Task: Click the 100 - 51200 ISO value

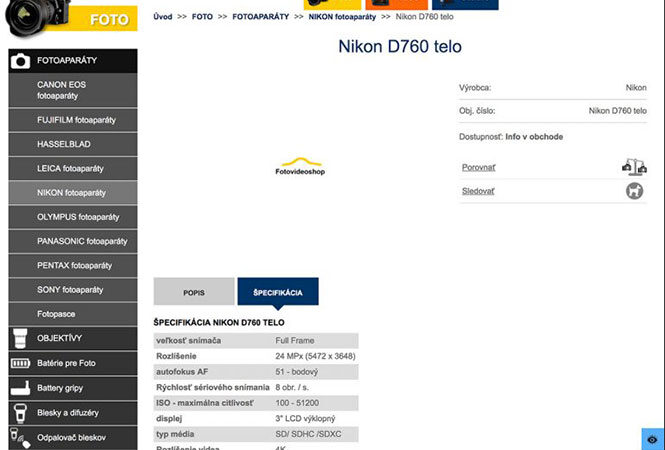Action: pyautogui.click(x=297, y=403)
